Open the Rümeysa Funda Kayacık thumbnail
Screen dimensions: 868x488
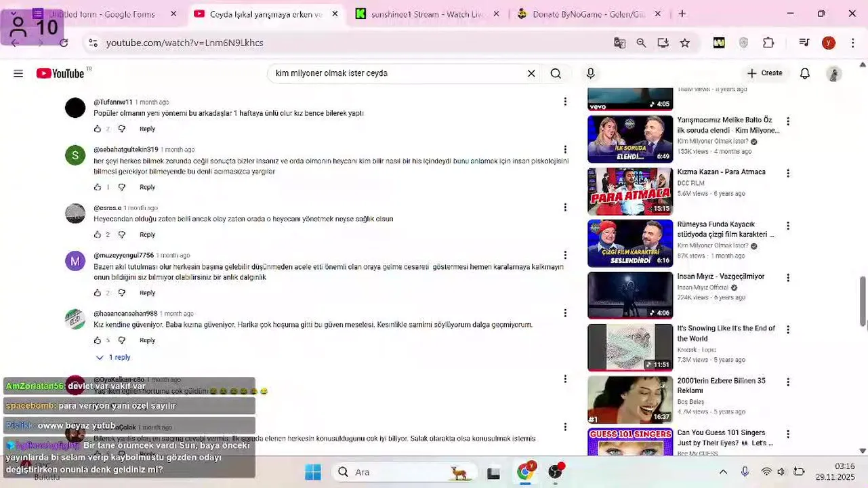630,243
